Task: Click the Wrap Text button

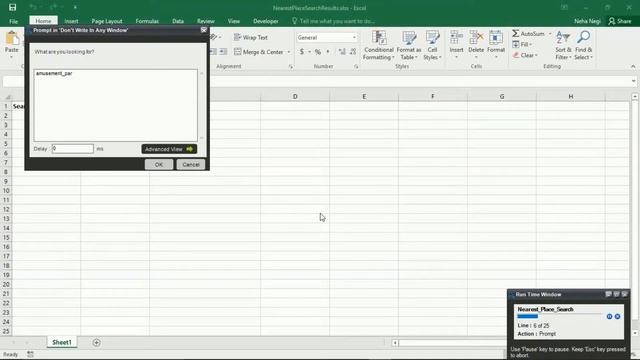Action: point(251,37)
